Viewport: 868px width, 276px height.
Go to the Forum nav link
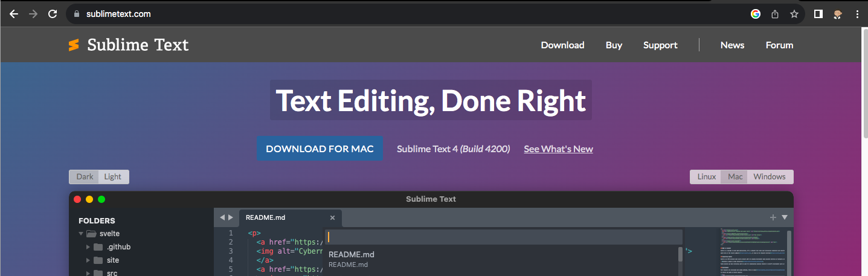pos(779,45)
